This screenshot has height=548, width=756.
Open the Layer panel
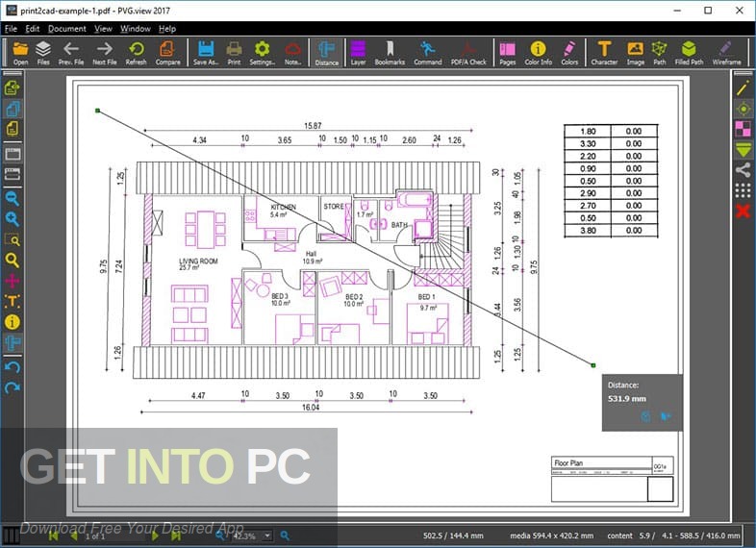pyautogui.click(x=358, y=52)
